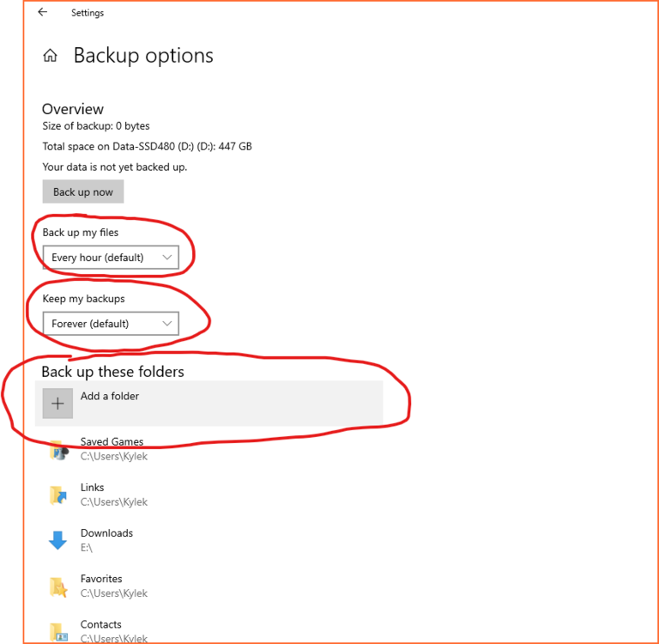Select the Links folder icon

tap(58, 495)
